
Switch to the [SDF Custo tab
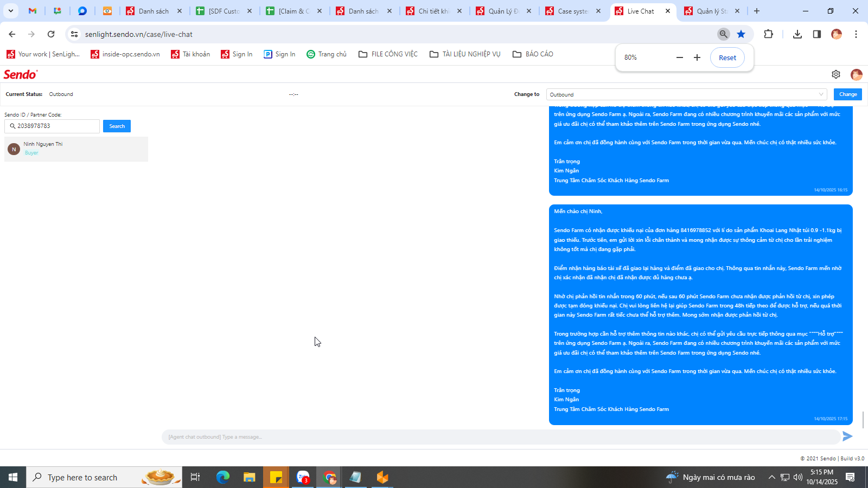tap(225, 11)
